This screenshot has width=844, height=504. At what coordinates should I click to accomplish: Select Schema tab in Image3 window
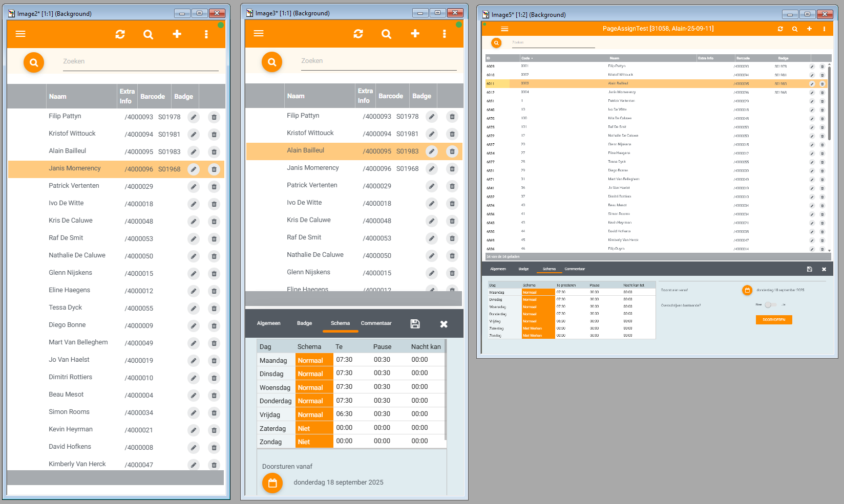coord(341,323)
